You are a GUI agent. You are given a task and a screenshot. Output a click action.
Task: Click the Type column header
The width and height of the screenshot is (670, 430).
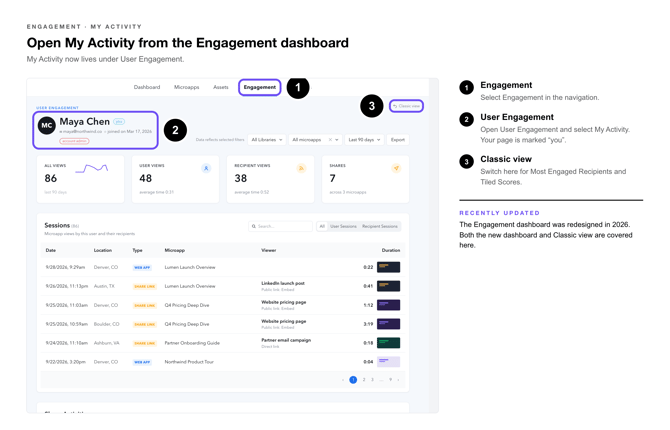pos(137,250)
